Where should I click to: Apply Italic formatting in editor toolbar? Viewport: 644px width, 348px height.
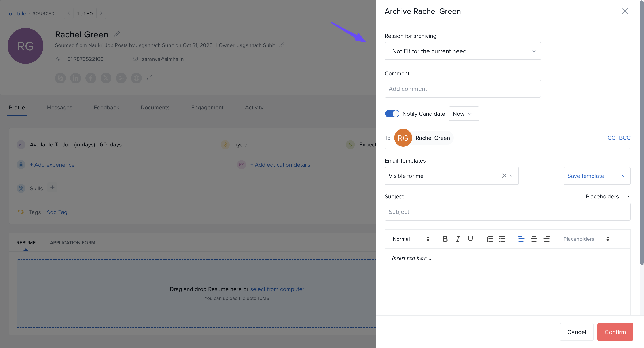[458, 239]
